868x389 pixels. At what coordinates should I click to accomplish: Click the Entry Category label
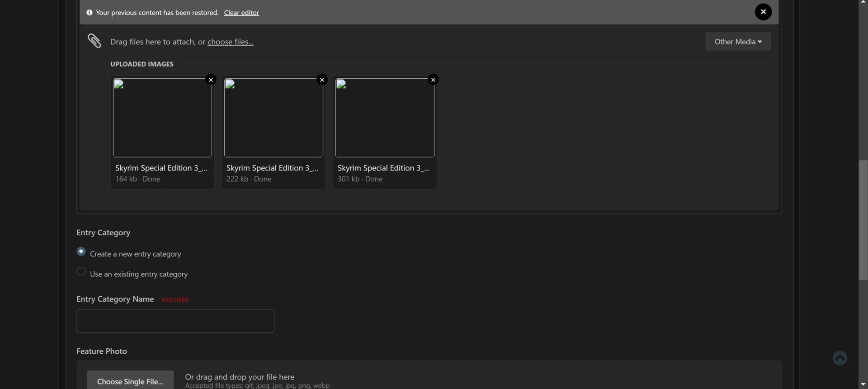(104, 232)
